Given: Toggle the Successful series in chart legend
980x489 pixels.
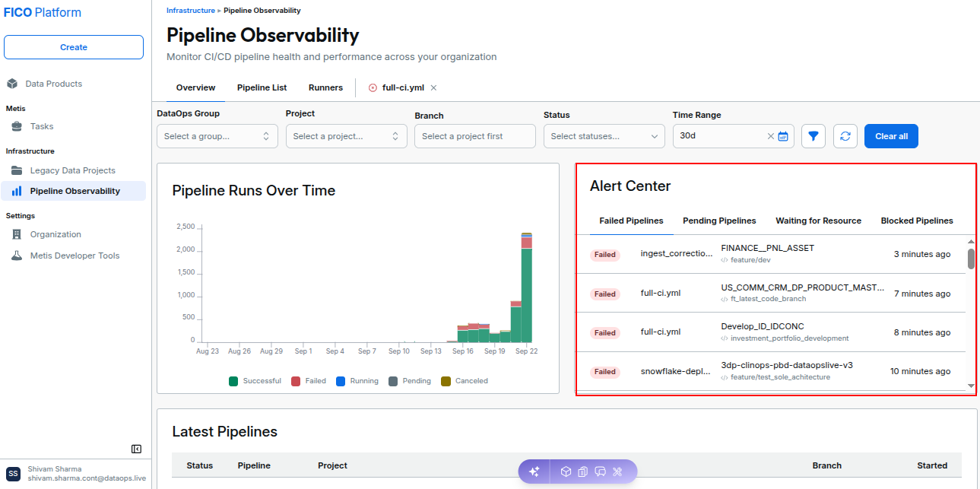Looking at the screenshot, I should click(x=255, y=381).
